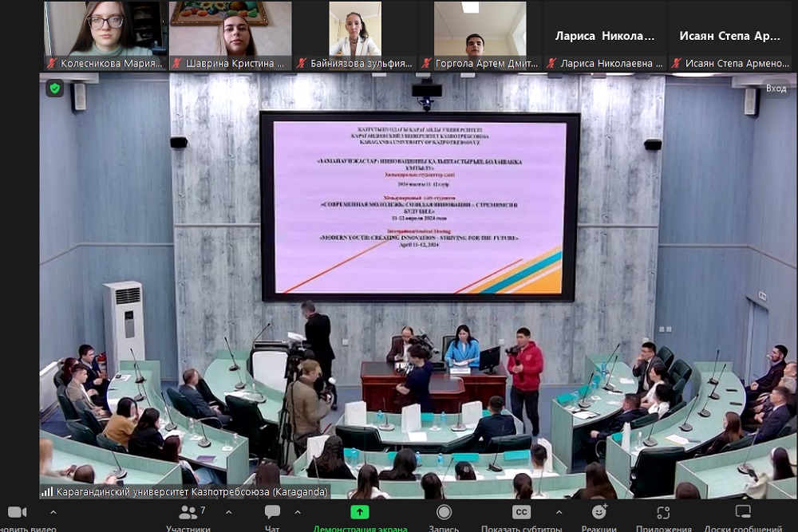Select the Исаян Степа participant tile
This screenshot has width=798, height=532.
[x=729, y=36]
